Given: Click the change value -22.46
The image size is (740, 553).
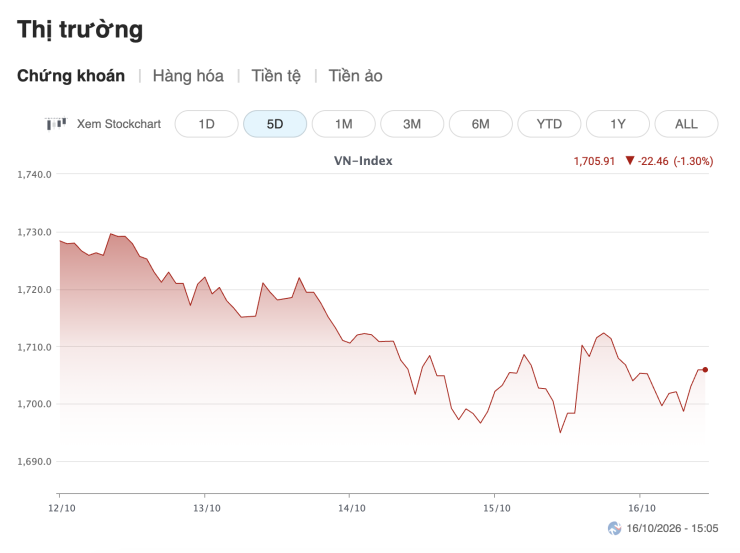Looking at the screenshot, I should 653,161.
